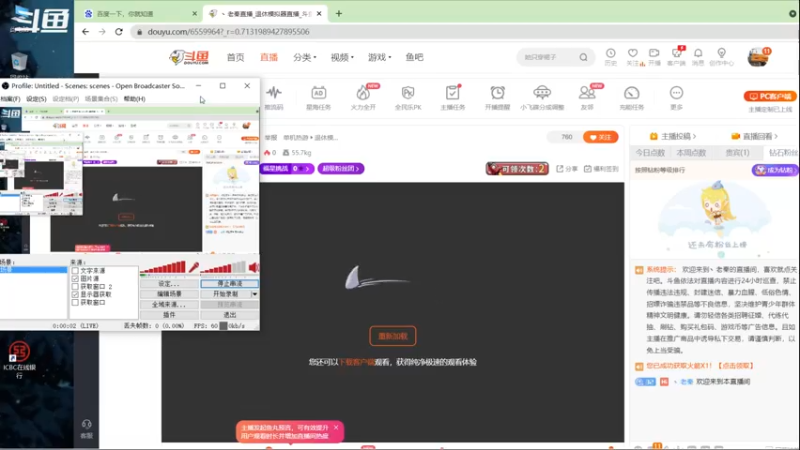800x450 pixels.
Task: Click the orange reload button in player
Action: [392, 336]
